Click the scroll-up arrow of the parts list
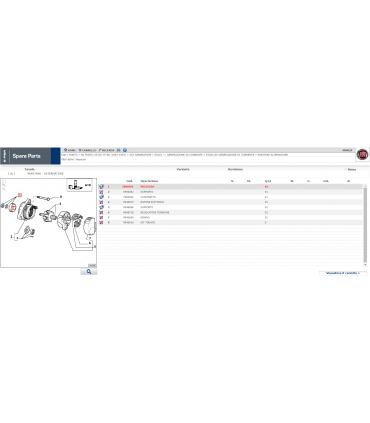 point(365,186)
